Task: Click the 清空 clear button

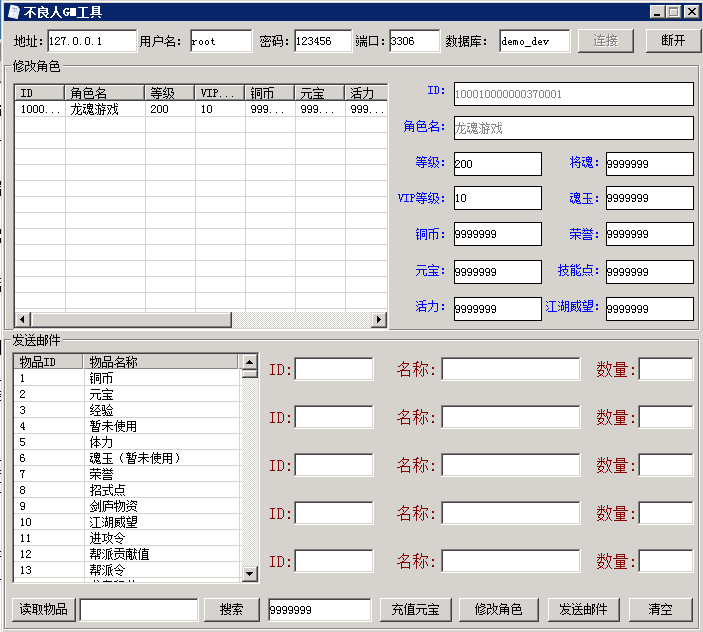Action: (660, 609)
